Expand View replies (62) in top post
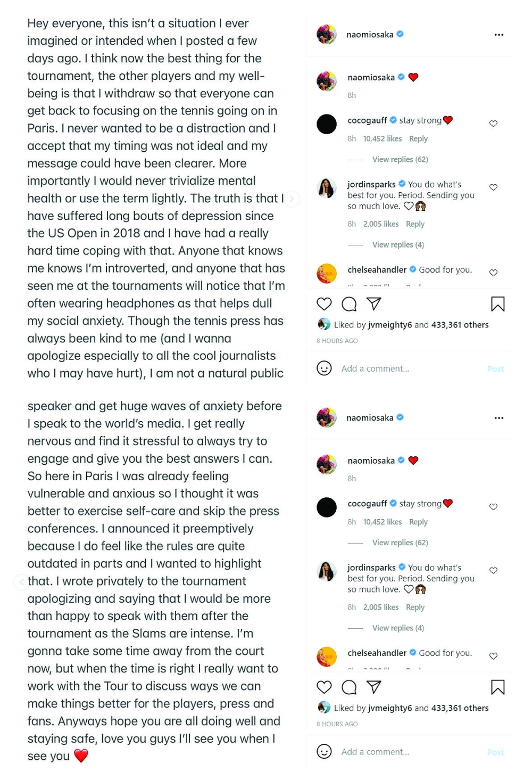532x780 pixels. coord(400,159)
